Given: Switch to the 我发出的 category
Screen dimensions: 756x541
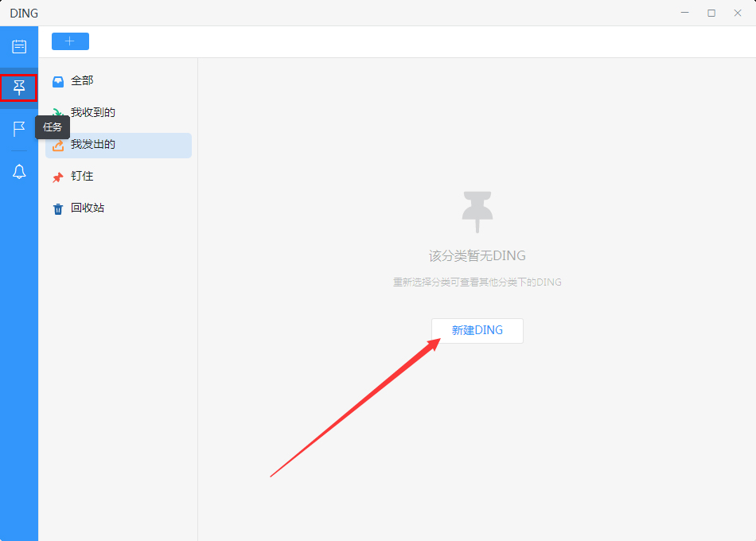Looking at the screenshot, I should 92,145.
